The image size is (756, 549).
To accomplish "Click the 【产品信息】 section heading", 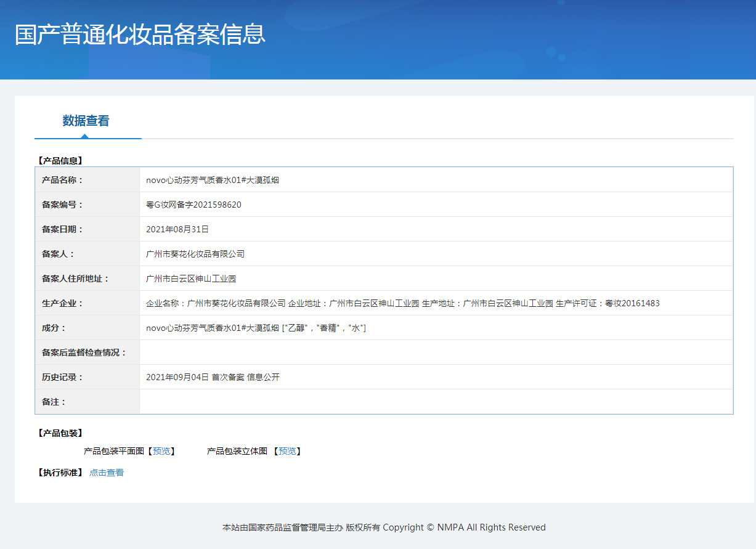I will click(60, 161).
